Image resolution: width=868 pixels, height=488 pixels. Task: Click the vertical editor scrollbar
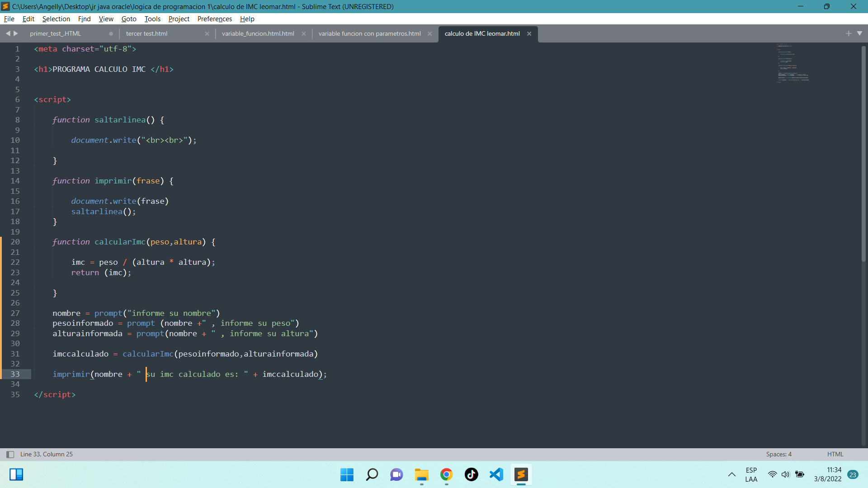(863, 154)
